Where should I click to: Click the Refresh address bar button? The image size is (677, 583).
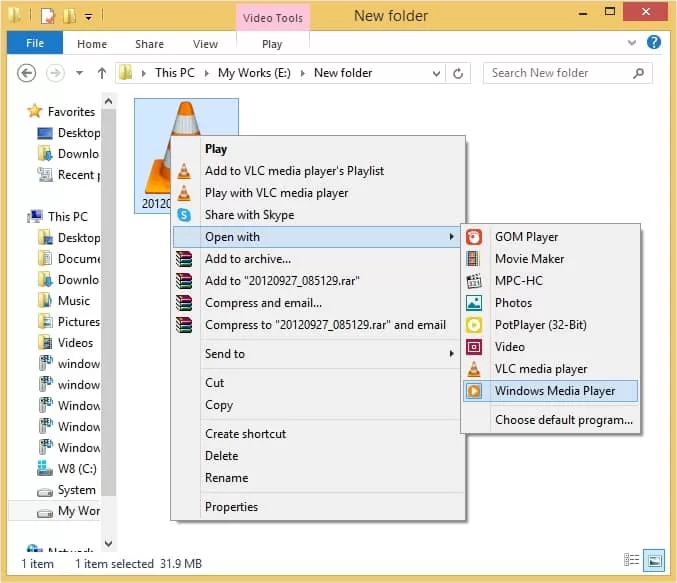[458, 73]
